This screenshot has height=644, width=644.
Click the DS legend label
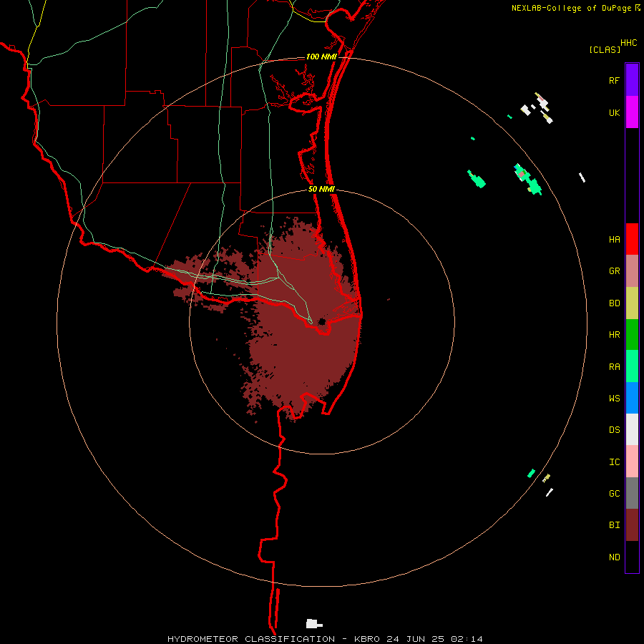614,430
